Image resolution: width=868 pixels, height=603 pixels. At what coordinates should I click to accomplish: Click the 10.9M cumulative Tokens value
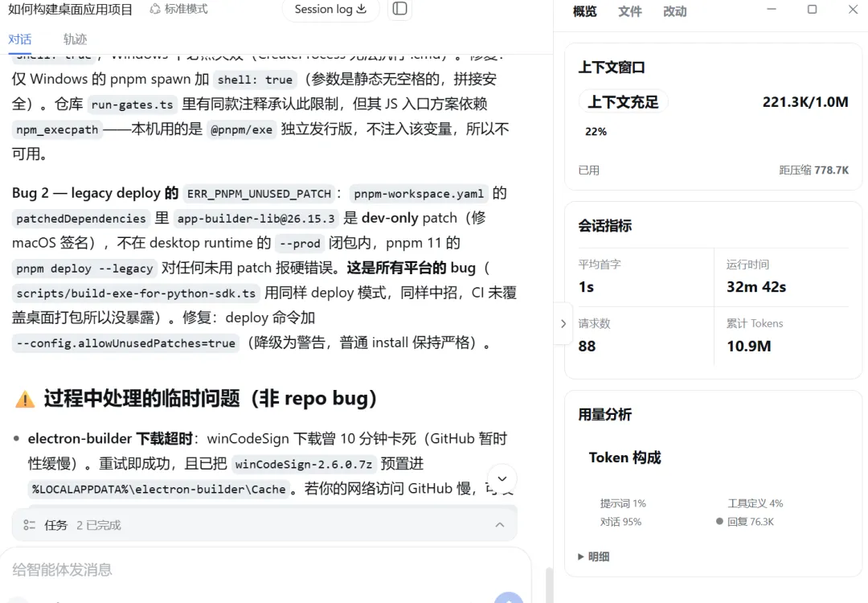pos(748,346)
